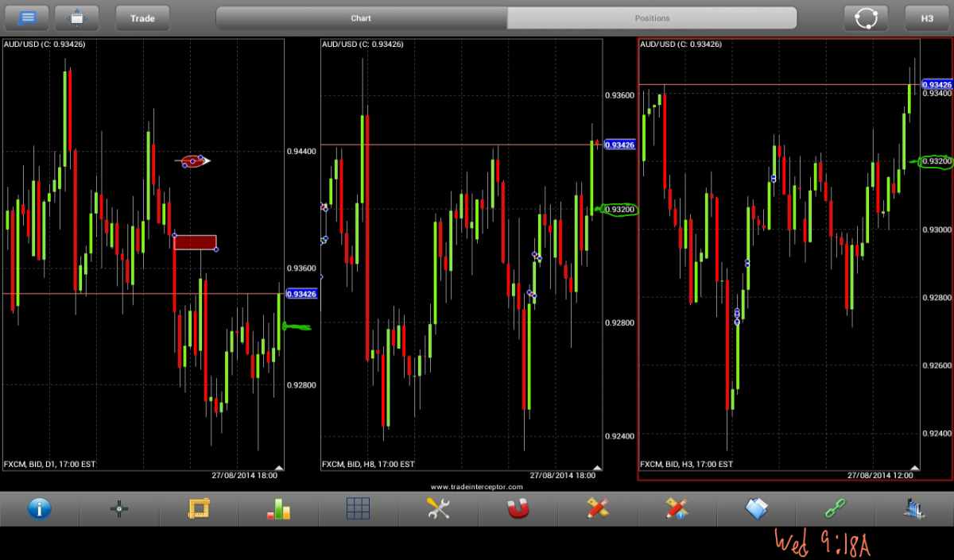Open the H3 timeframe selector

(x=927, y=17)
